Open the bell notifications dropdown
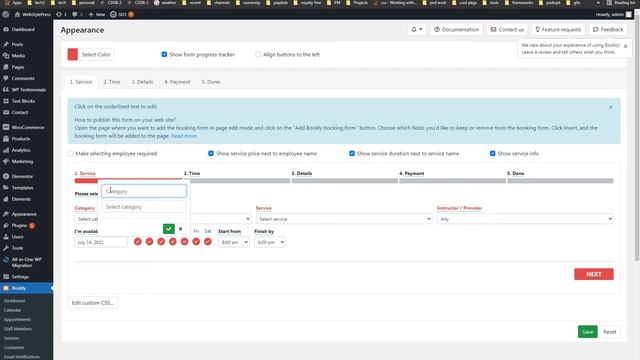Viewport: 640px width, 360px height. pos(417,29)
